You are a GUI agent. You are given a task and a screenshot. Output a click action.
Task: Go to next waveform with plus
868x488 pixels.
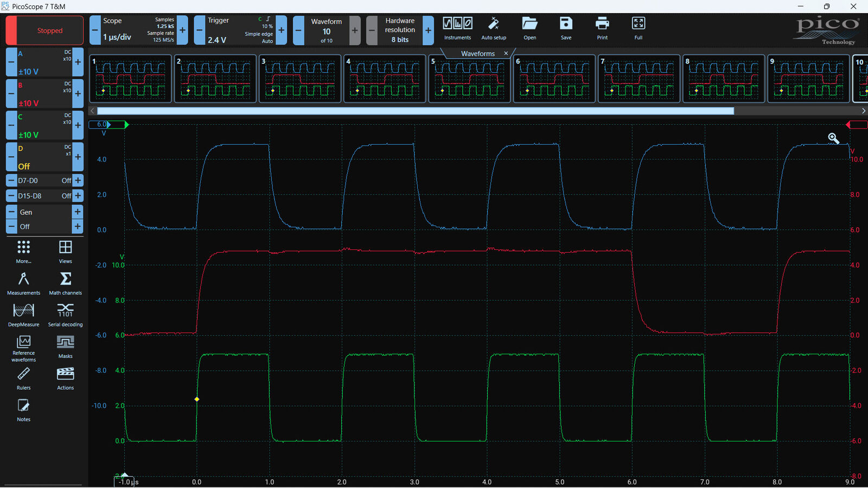pyautogui.click(x=355, y=30)
